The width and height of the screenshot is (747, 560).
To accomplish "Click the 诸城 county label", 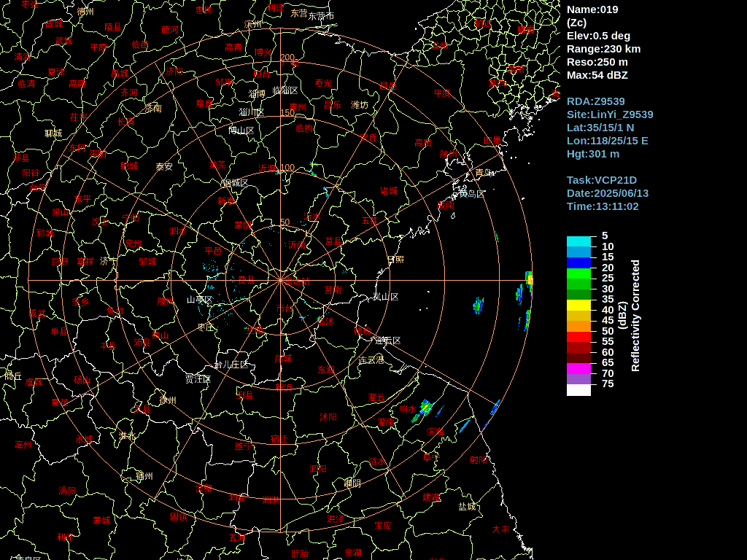I will (389, 191).
